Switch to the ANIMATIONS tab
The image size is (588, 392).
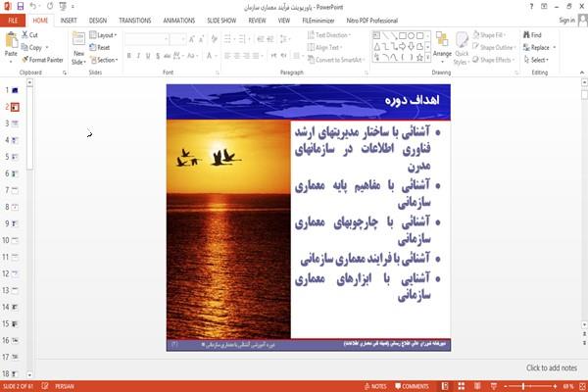[x=179, y=21]
